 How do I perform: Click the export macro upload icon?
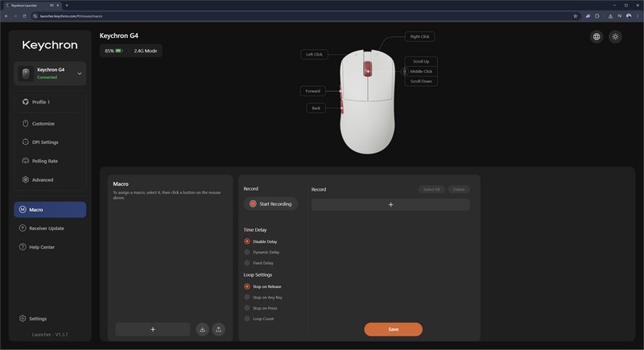coord(218,330)
